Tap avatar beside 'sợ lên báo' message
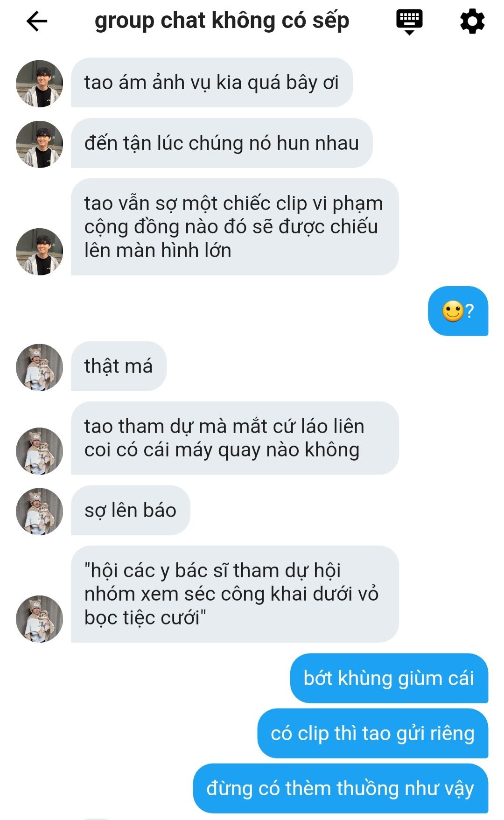Screen dimensions: 504x820 tap(40, 512)
